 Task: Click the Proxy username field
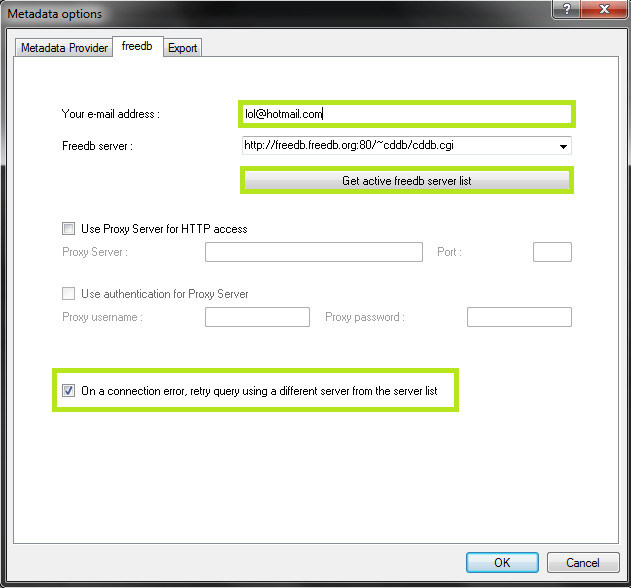pos(257,317)
